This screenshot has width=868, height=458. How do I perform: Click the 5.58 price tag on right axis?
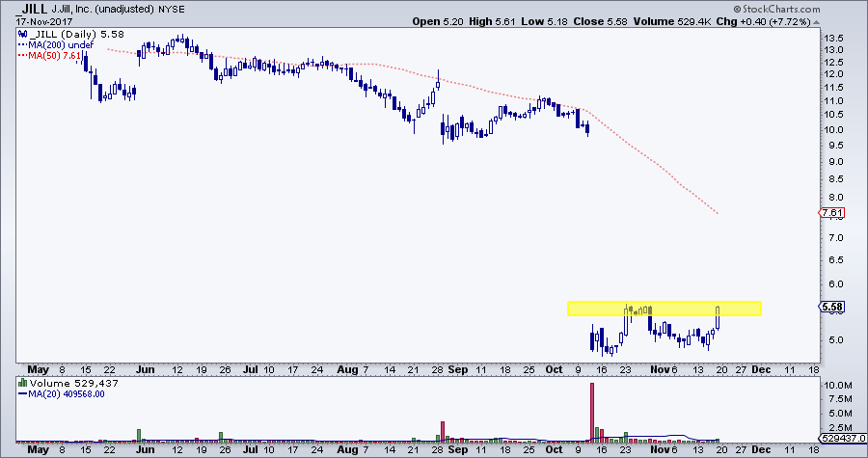tap(832, 307)
